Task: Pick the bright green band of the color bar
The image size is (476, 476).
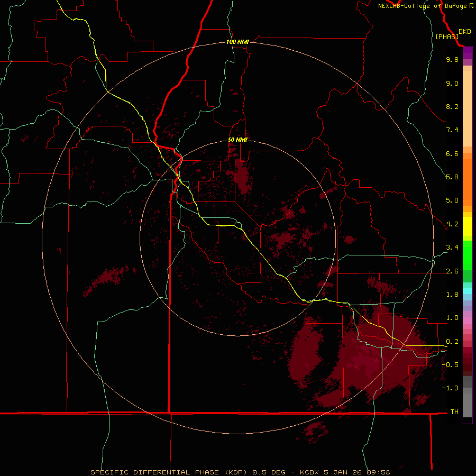Action: tap(467, 254)
